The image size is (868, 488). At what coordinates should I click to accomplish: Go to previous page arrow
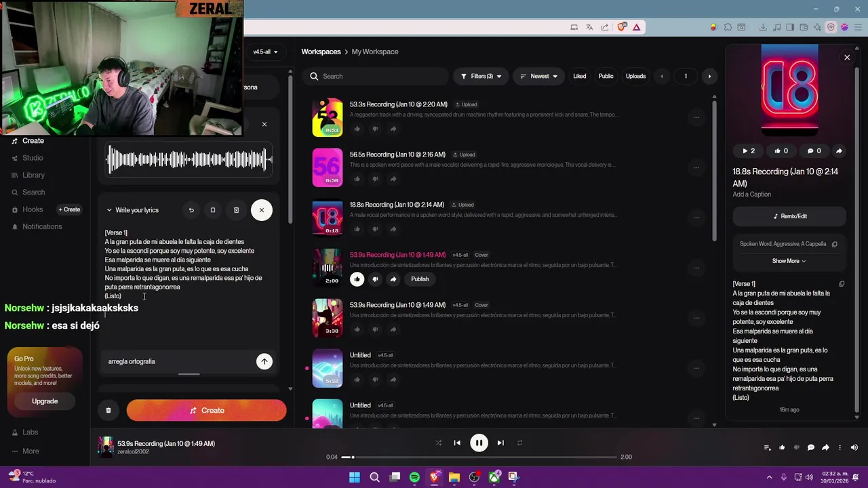[662, 76]
